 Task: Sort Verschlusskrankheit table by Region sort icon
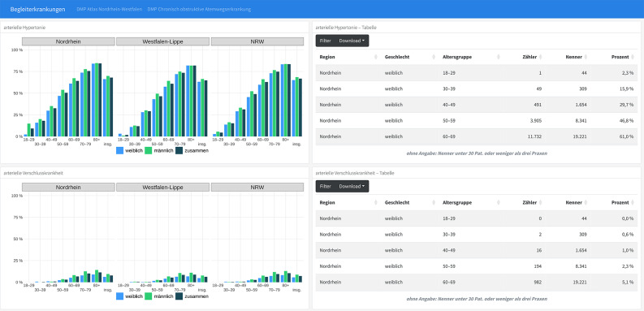[376, 202]
